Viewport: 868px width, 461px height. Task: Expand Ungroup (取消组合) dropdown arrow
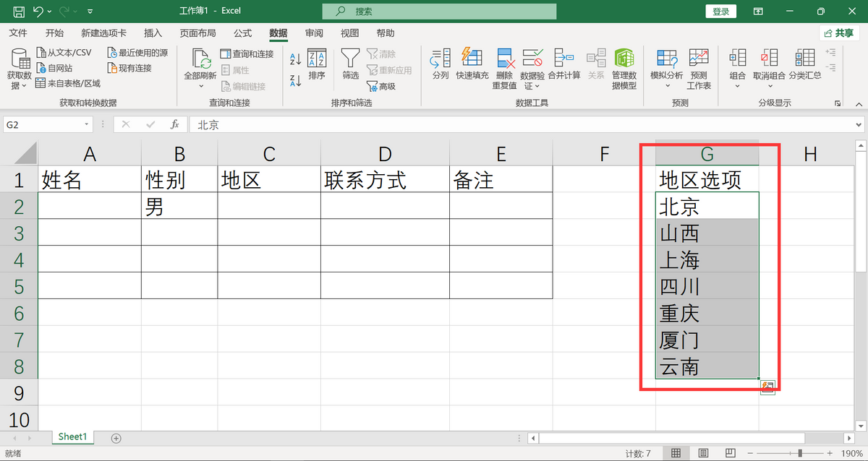(770, 86)
